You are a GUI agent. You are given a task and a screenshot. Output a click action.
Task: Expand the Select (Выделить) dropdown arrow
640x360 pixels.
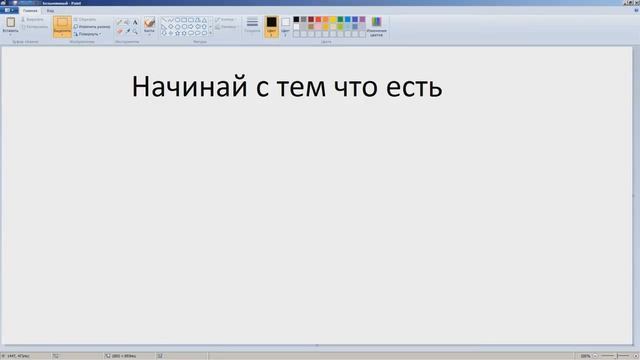62,35
